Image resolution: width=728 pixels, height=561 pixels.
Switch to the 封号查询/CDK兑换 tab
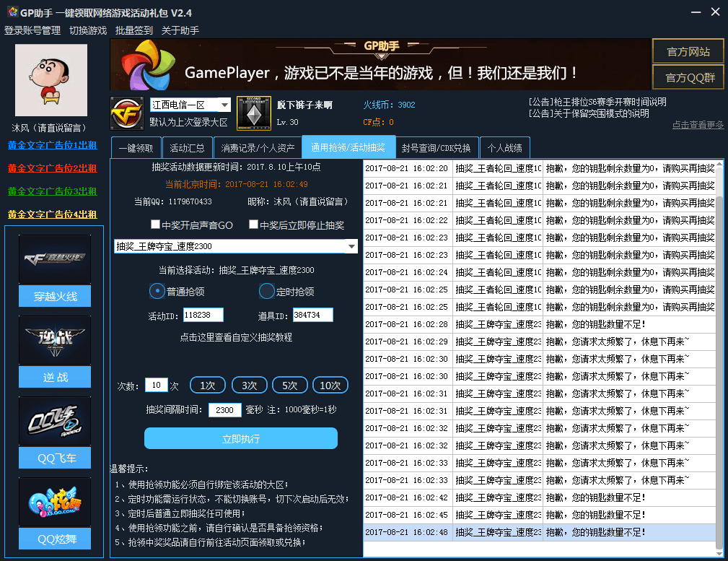436,148
